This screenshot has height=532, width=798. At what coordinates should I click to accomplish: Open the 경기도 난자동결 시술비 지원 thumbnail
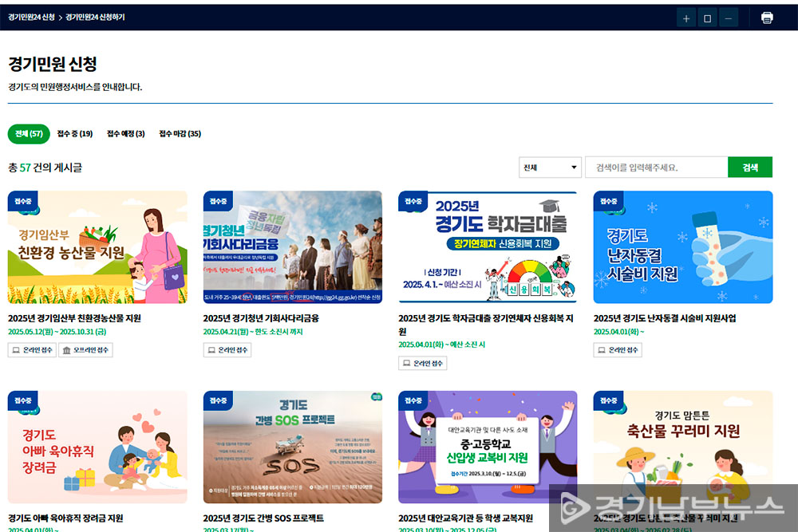pos(683,246)
